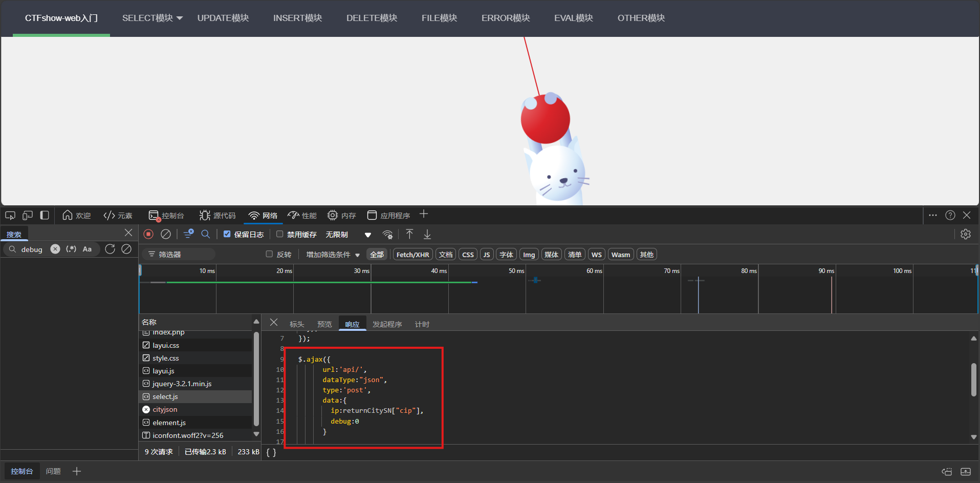Switch to the 标头 tab

point(297,324)
